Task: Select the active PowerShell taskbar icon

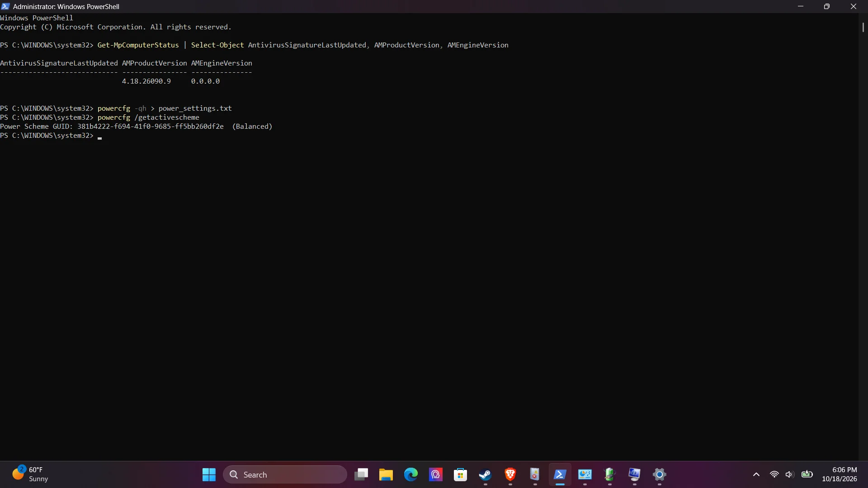Action: 560,474
